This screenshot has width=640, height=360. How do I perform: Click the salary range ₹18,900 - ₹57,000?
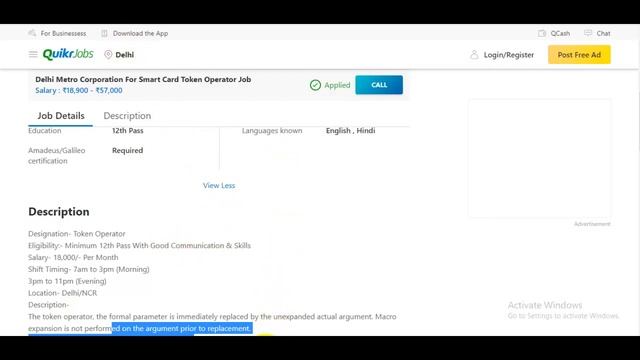click(79, 90)
